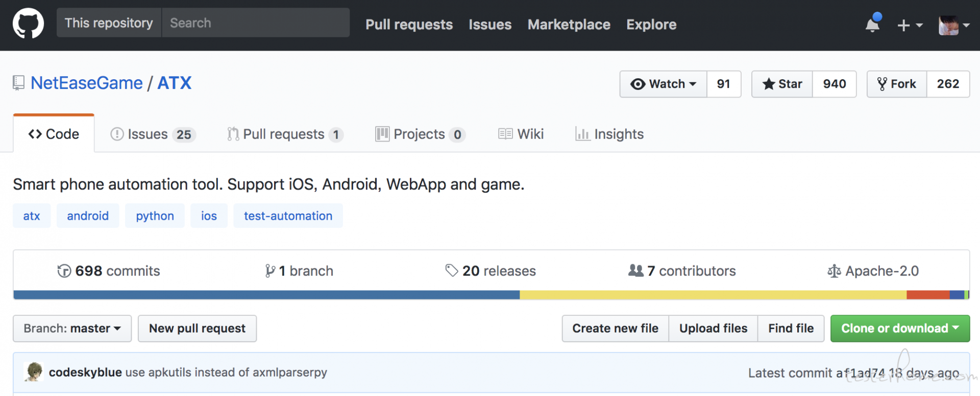Select the ios topic tag
This screenshot has height=396, width=980.
pyautogui.click(x=209, y=216)
